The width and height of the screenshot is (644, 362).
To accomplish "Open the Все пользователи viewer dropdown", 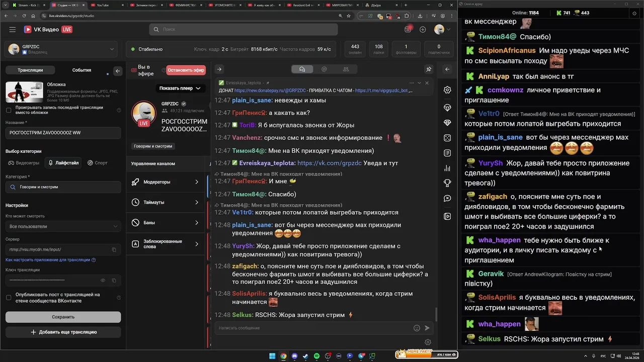I will click(63, 226).
